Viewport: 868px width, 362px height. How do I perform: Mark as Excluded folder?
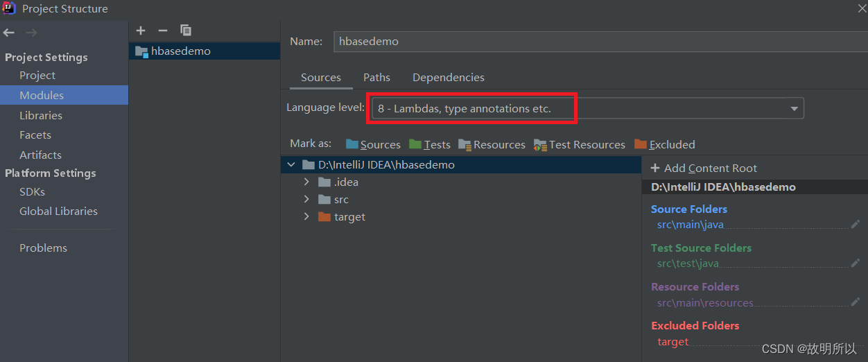click(665, 144)
